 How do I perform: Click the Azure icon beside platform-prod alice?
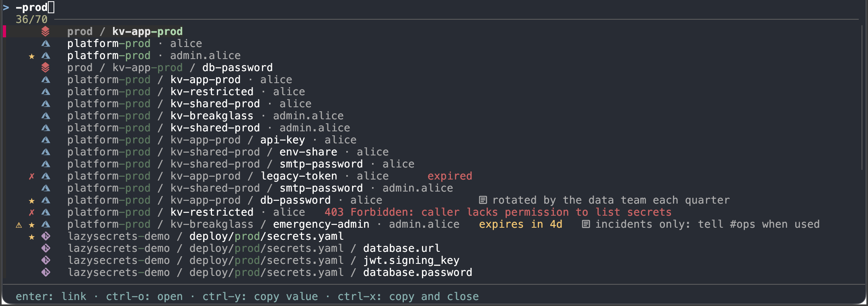(x=45, y=43)
